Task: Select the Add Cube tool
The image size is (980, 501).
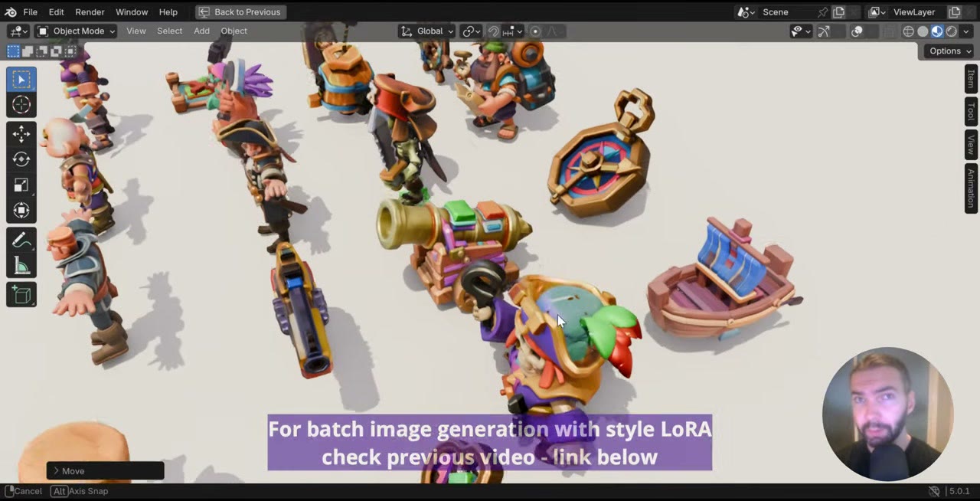Action: (x=21, y=295)
